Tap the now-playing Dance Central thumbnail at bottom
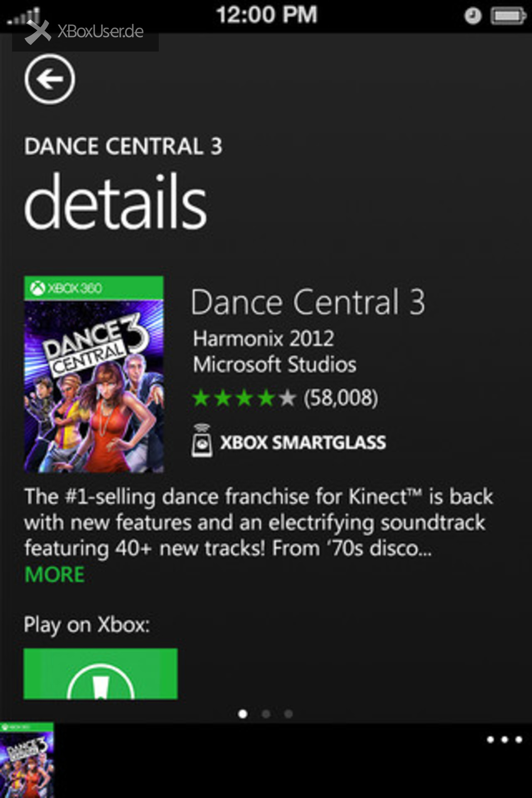Viewport: 532px width, 798px height. coord(27,760)
